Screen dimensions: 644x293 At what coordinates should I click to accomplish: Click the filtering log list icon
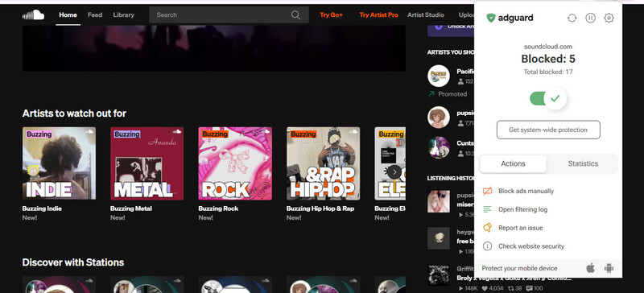(x=488, y=209)
